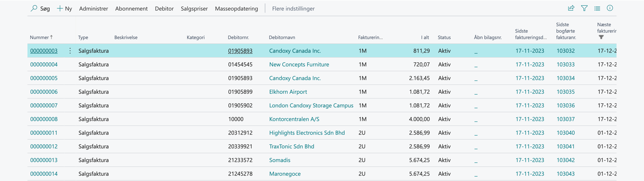Open posted invoice 103040
This screenshot has height=181, width=644.
[x=566, y=133]
